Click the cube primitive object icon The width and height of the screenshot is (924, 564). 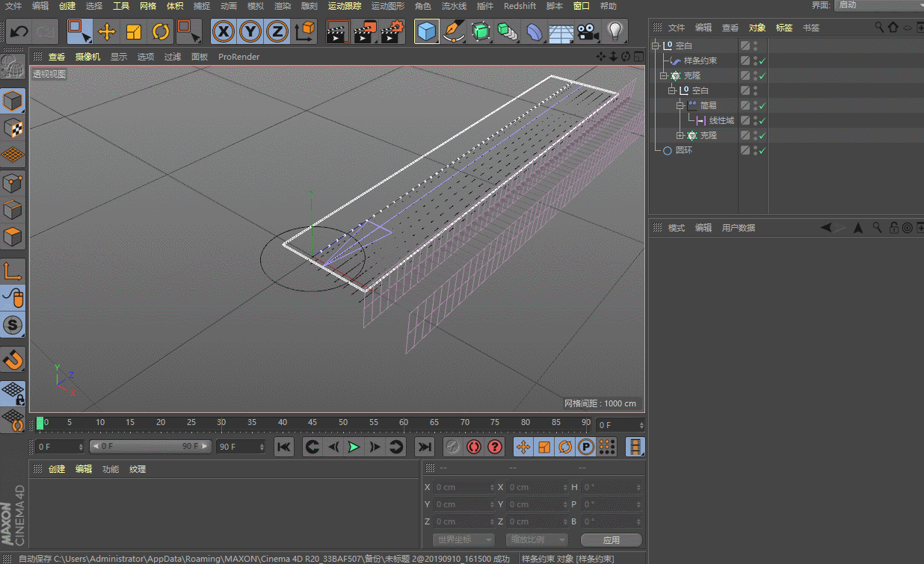point(426,31)
